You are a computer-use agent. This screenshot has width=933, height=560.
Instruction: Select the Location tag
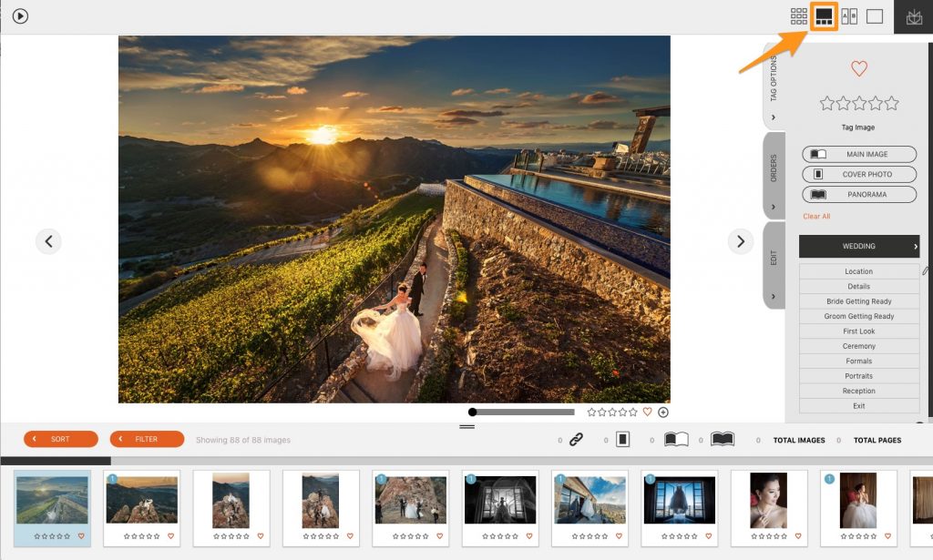pyautogui.click(x=859, y=271)
